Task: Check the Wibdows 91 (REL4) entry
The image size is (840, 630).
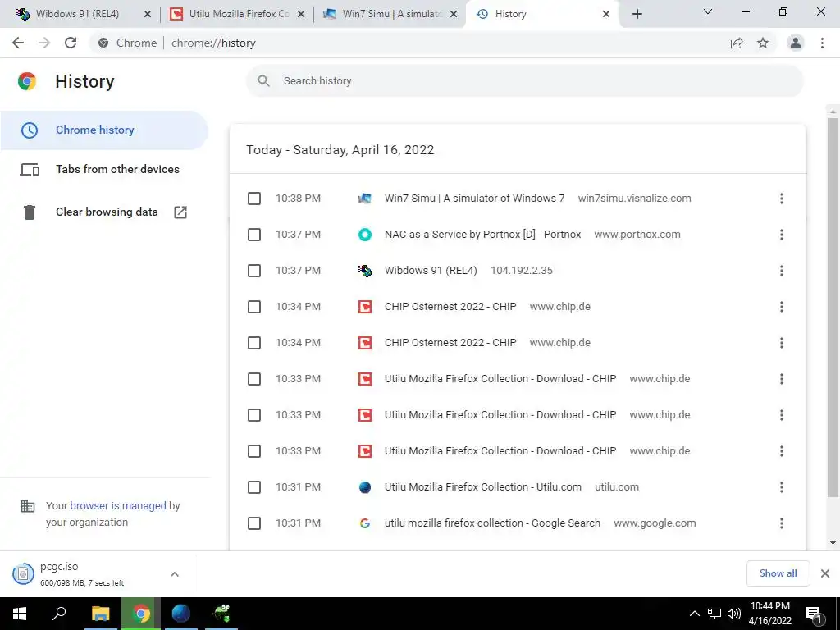Action: click(x=254, y=271)
